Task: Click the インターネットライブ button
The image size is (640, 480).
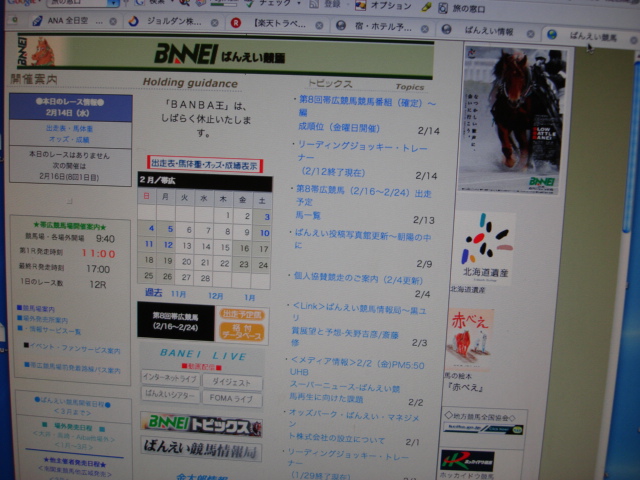Action: 169,379
